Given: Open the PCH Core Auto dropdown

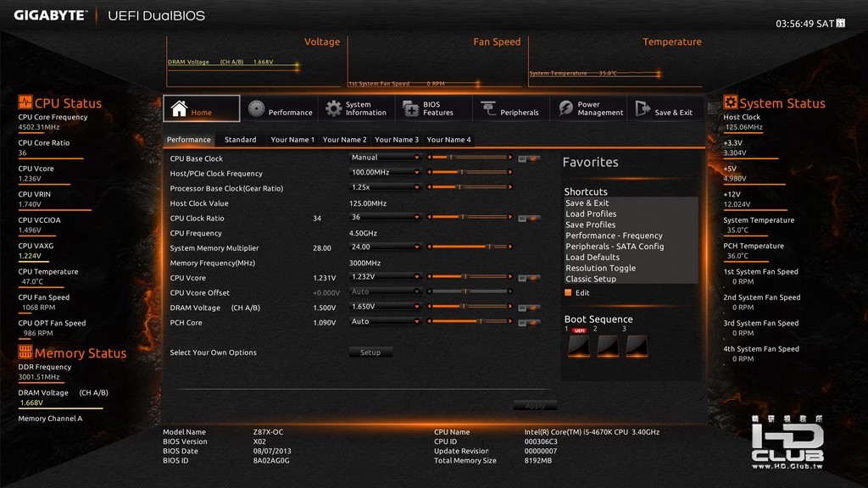Looking at the screenshot, I should coord(385,321).
